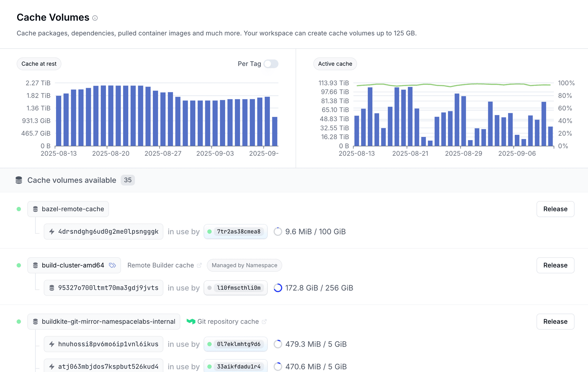Click the 172.8 GiB usage progress ring
The image size is (588, 372).
pyautogui.click(x=278, y=288)
